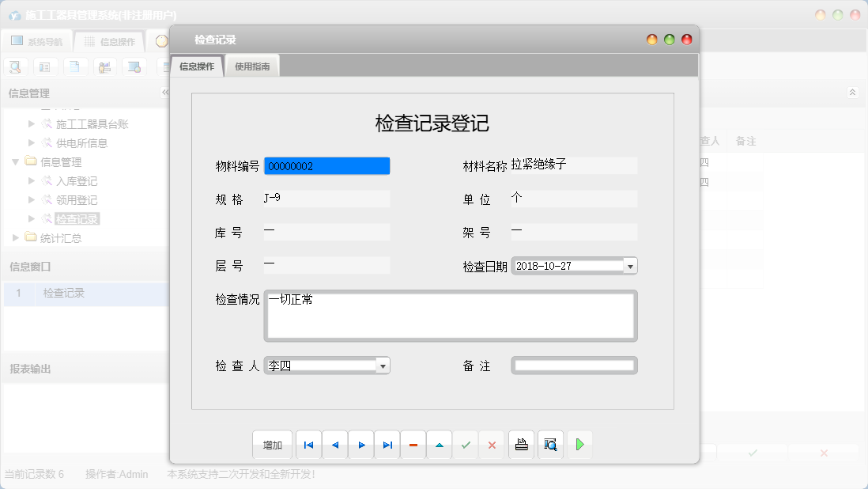Confirm changes with the green check icon

(465, 444)
